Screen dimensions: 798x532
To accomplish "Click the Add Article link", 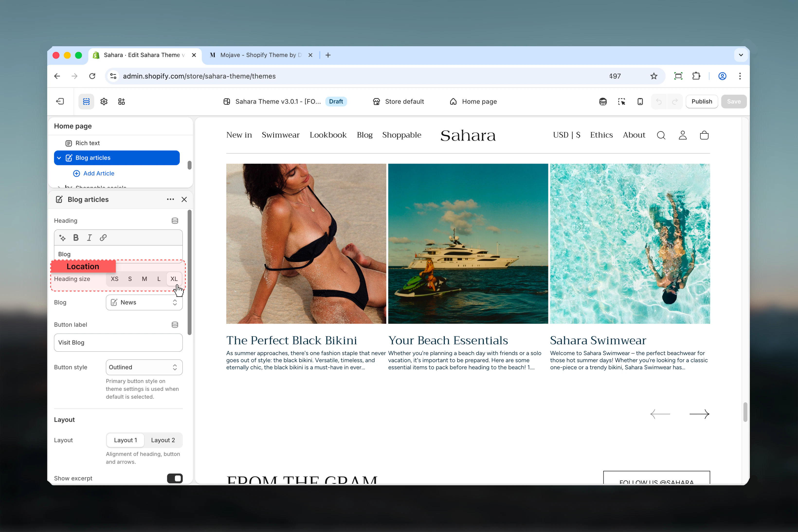I will tap(94, 173).
